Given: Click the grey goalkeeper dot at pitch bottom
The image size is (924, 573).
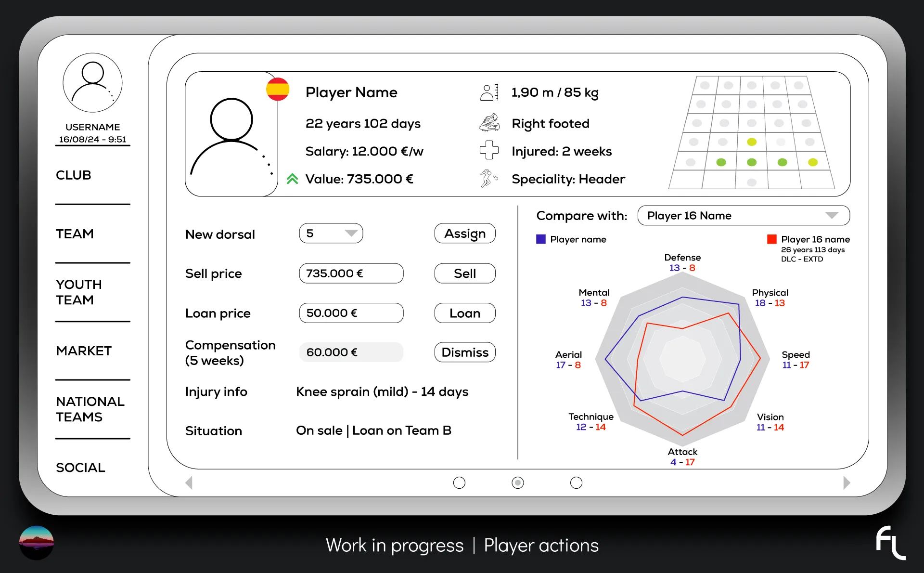Looking at the screenshot, I should point(752,182).
